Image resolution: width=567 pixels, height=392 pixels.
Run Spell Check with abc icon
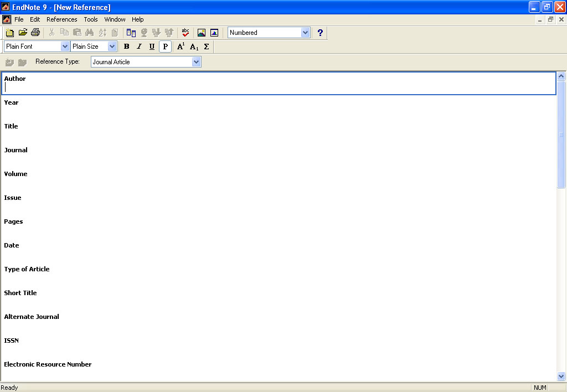[185, 33]
